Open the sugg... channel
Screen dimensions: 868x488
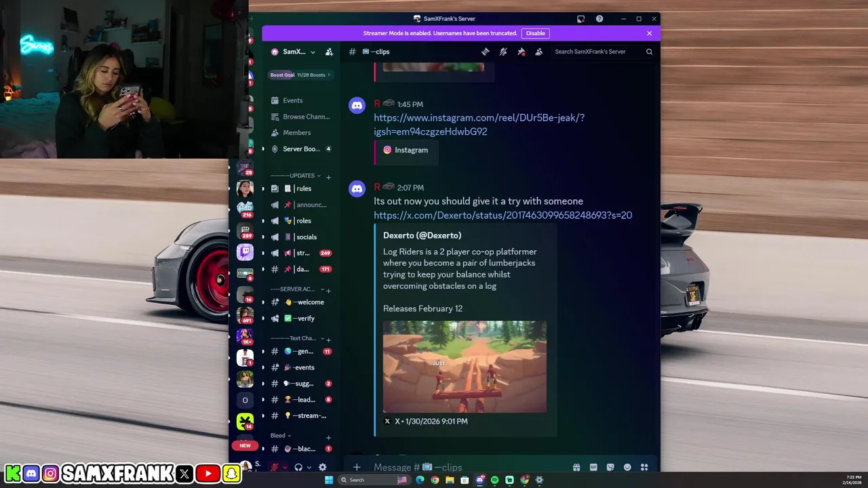pos(301,384)
